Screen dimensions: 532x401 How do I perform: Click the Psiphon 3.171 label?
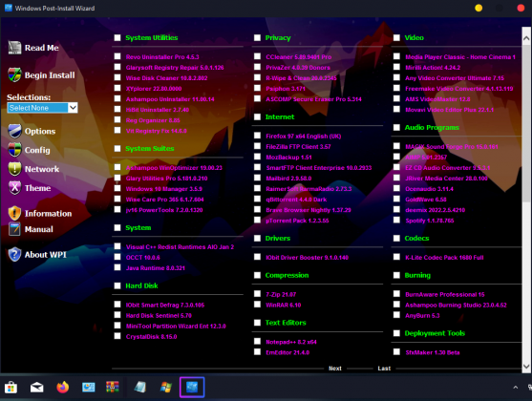click(286, 89)
